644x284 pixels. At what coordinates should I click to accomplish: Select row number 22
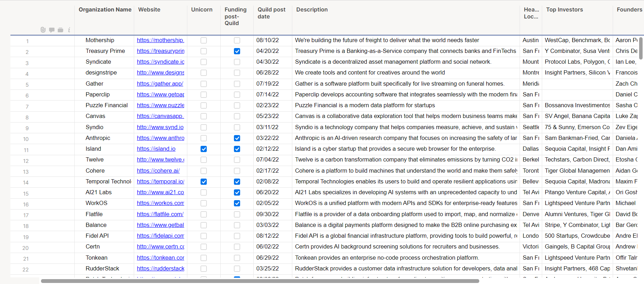pos(26,270)
